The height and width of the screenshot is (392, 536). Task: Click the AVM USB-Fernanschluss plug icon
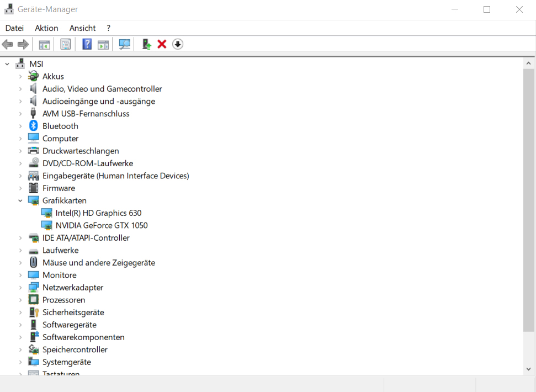[x=33, y=113]
